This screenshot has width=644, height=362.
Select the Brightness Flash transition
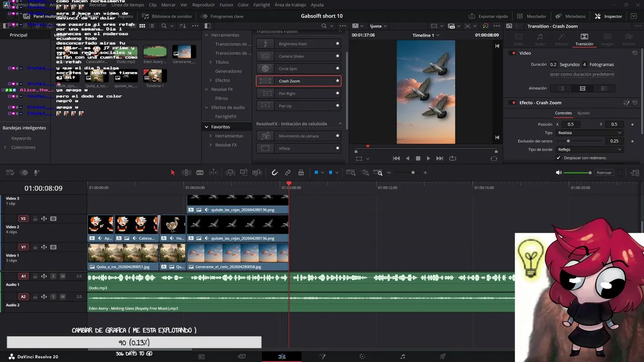[x=298, y=44]
